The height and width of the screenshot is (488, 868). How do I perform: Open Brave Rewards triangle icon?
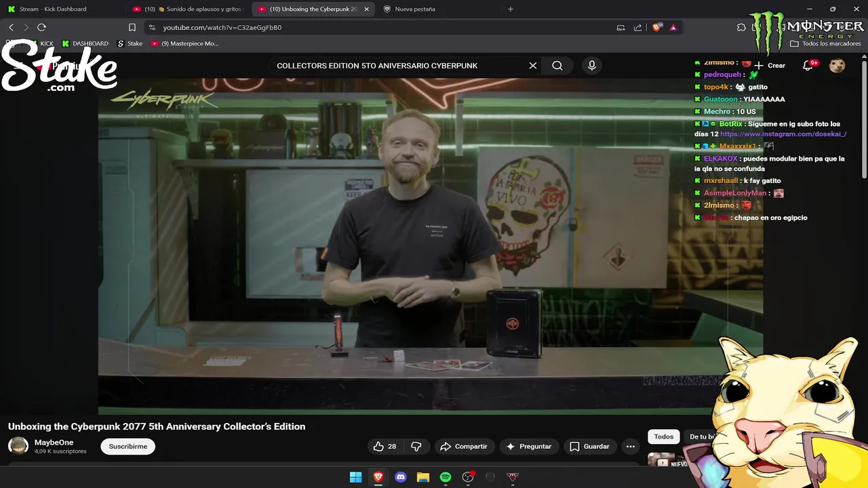(x=673, y=27)
